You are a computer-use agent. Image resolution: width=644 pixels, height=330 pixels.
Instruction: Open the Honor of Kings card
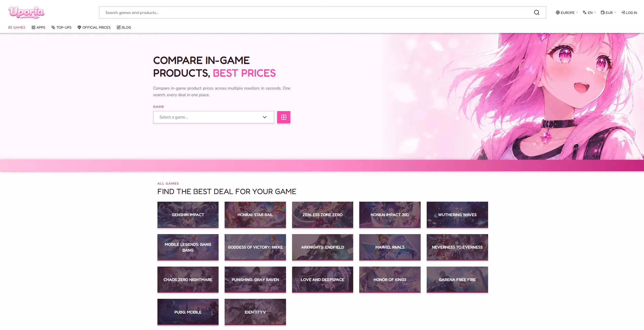pyautogui.click(x=390, y=280)
